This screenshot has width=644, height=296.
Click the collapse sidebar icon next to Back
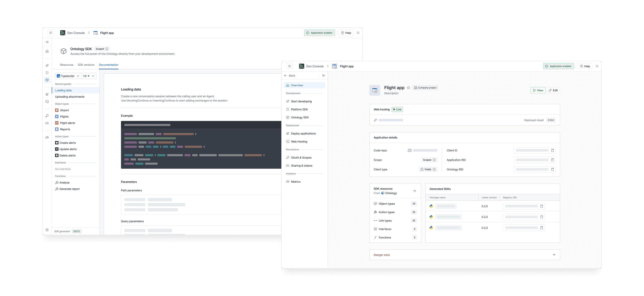click(324, 75)
